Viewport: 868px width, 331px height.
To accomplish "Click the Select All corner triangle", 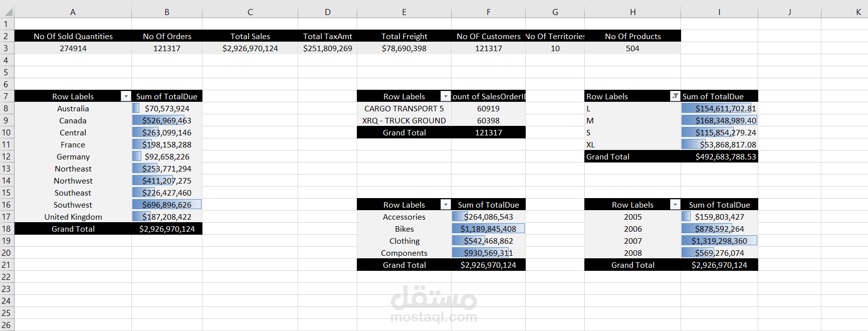I will coord(8,12).
